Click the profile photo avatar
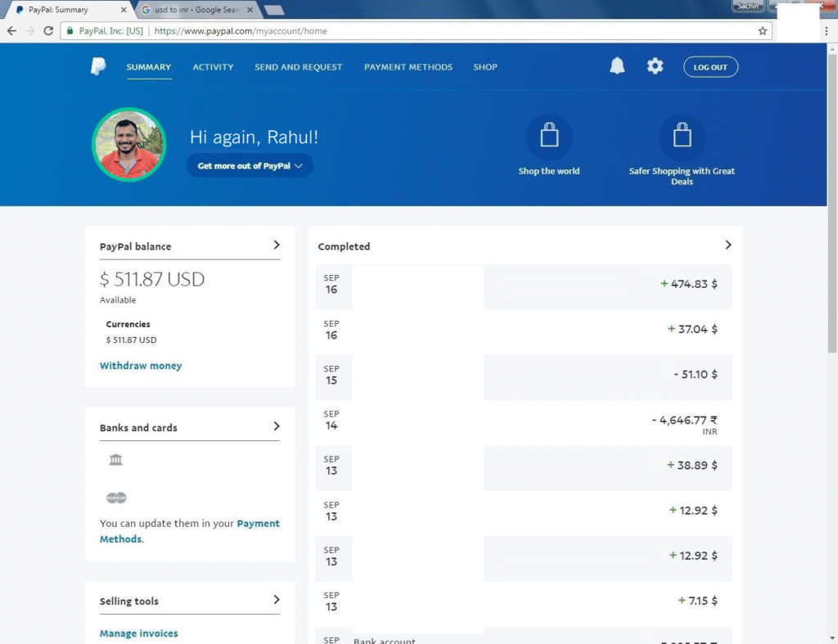Image resolution: width=838 pixels, height=644 pixels. coord(129,144)
